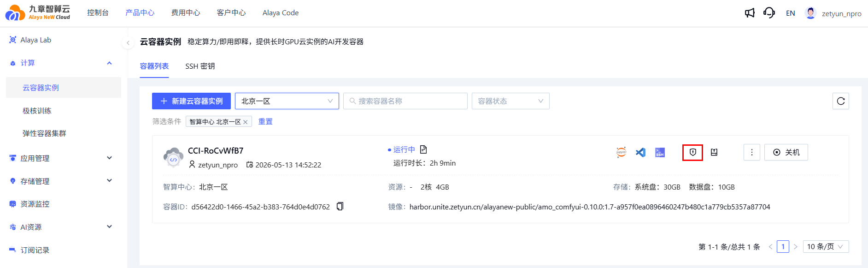Expand the 存储管理 sidebar section
The height and width of the screenshot is (268, 868).
(109, 181)
